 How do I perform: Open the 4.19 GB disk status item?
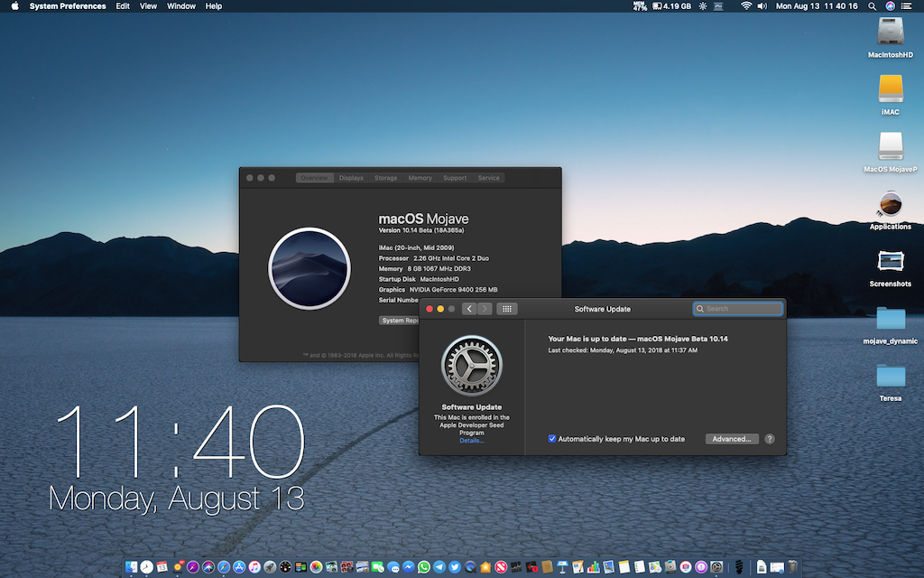point(671,6)
